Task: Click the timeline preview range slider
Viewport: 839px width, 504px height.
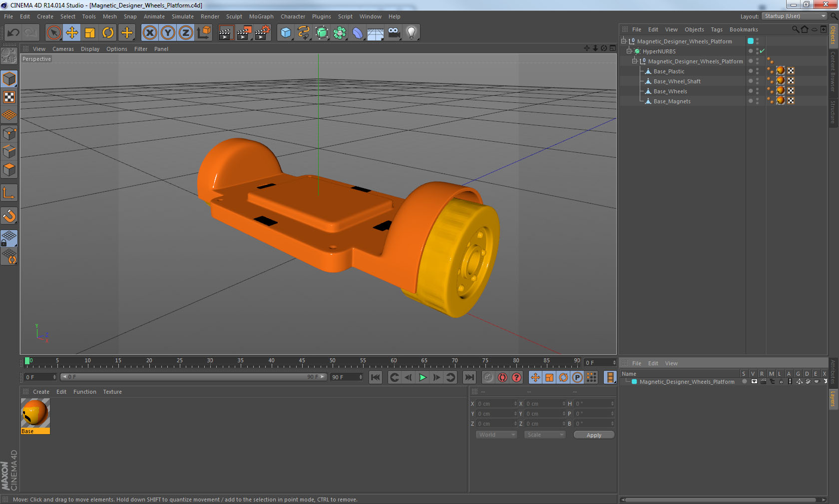Action: (193, 377)
